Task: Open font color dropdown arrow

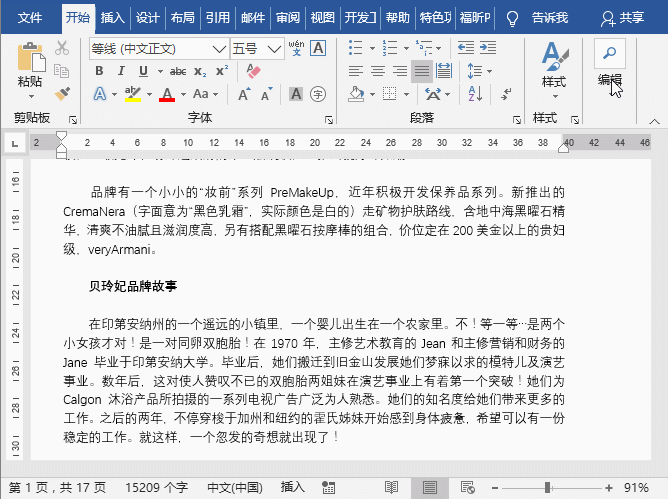Action: point(184,94)
